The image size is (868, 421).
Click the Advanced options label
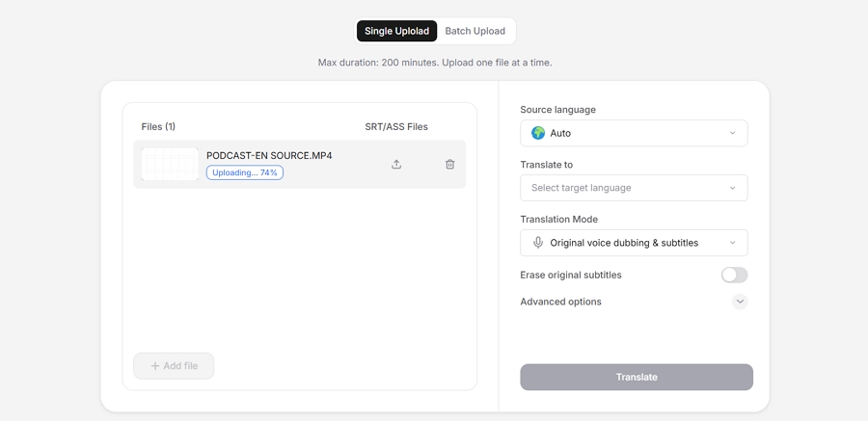[560, 302]
